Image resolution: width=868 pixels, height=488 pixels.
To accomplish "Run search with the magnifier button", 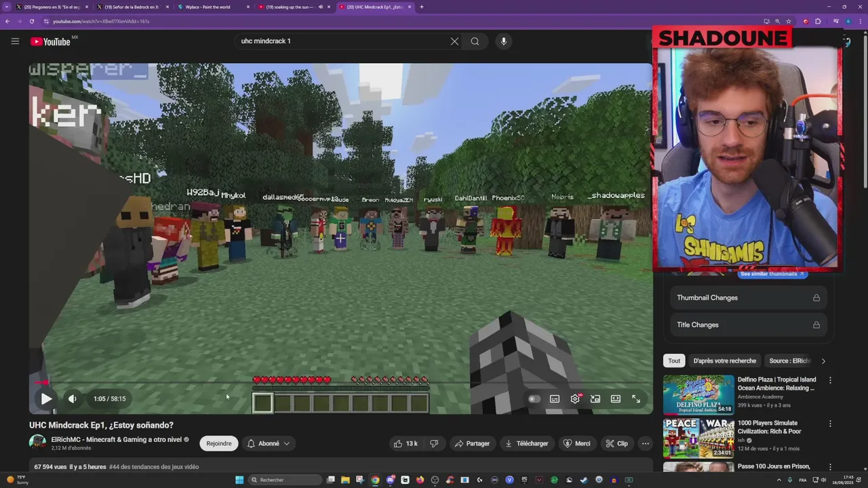I will coord(475,41).
